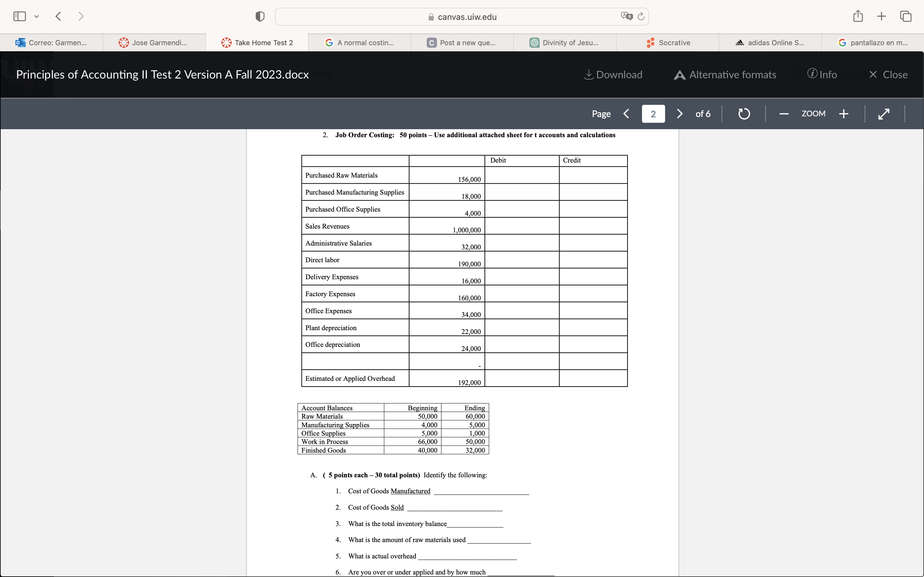Click the page number input field
The height and width of the screenshot is (577, 924).
pyautogui.click(x=653, y=114)
